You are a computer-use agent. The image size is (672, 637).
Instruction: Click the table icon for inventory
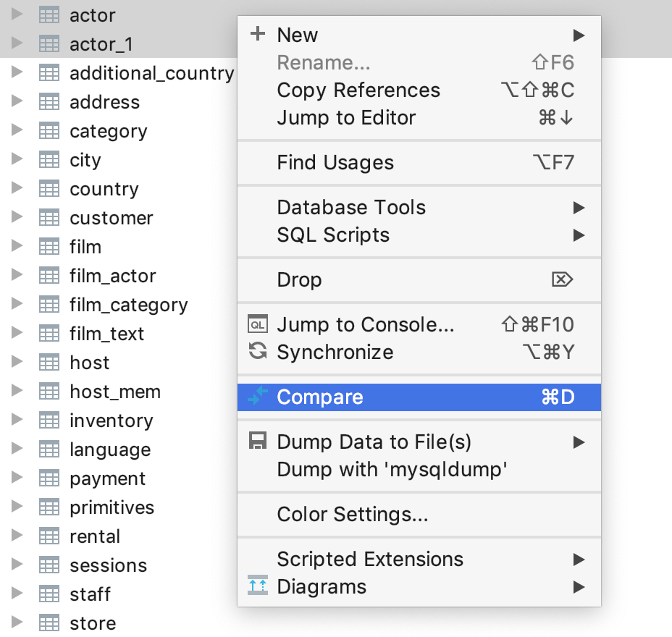click(x=49, y=421)
